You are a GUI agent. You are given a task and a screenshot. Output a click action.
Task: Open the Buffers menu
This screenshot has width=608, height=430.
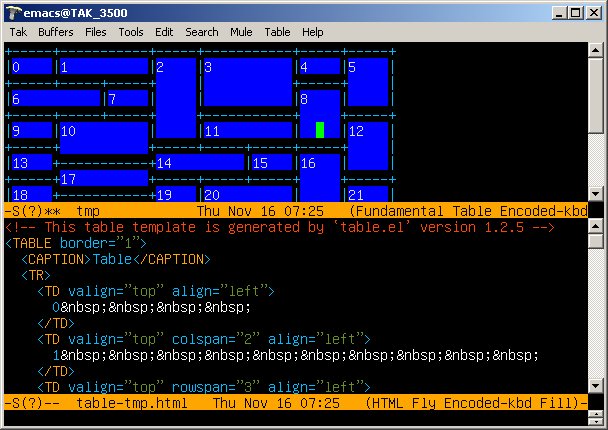(55, 32)
